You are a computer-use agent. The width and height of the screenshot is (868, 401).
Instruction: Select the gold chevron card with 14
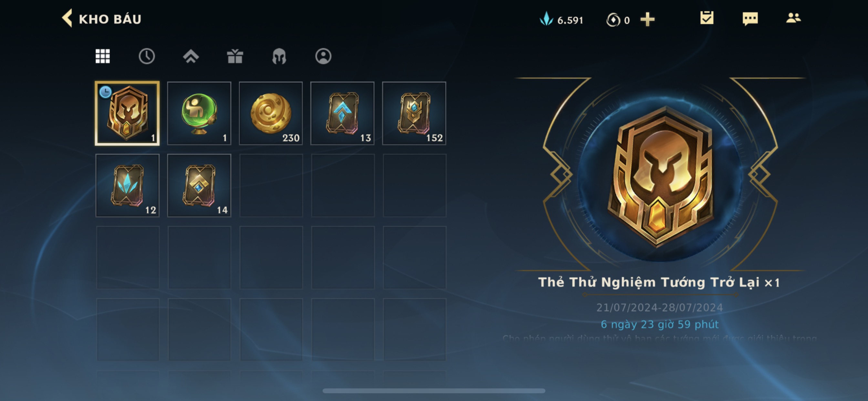(x=199, y=185)
